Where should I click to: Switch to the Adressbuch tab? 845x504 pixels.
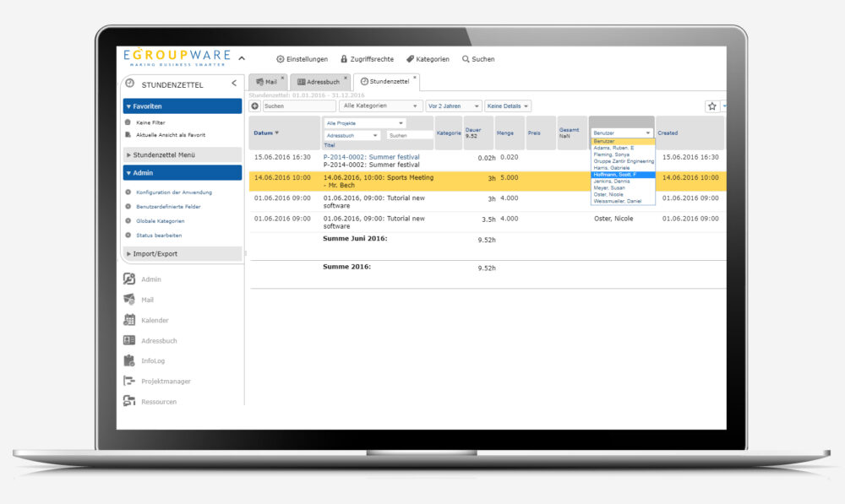321,82
